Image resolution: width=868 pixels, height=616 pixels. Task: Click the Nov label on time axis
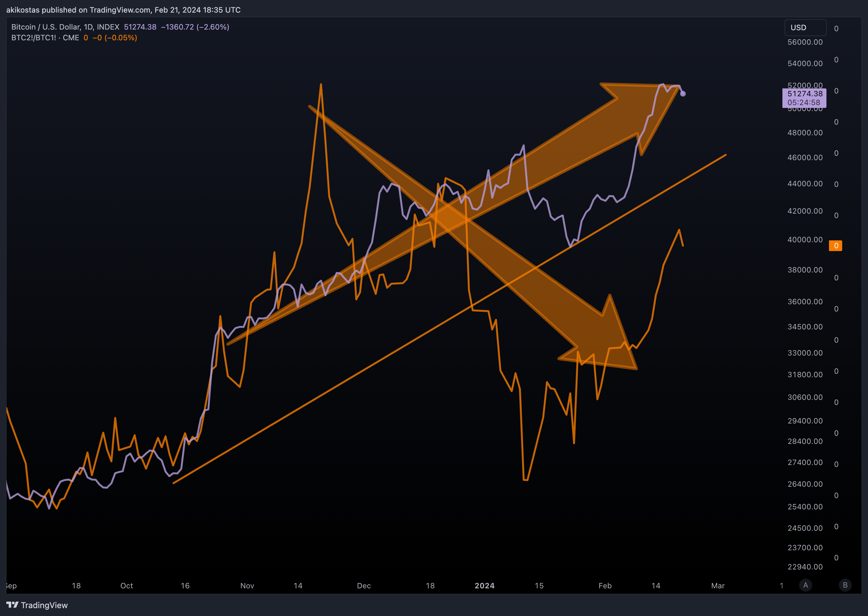247,586
